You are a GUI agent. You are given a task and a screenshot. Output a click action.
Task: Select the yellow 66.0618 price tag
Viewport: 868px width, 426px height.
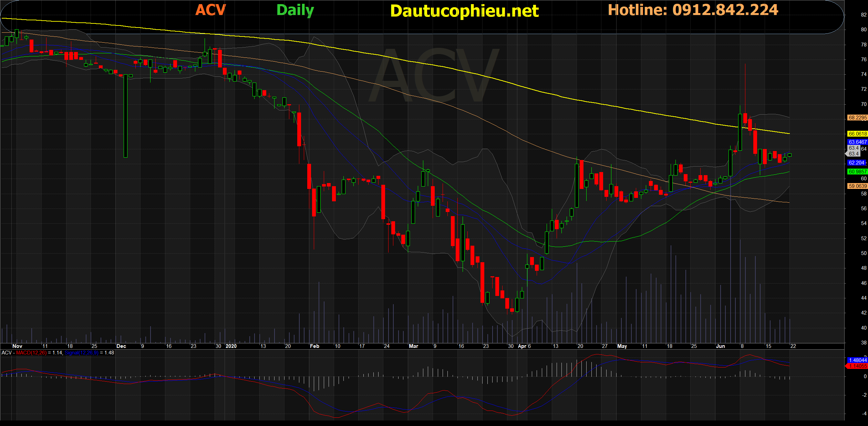857,134
